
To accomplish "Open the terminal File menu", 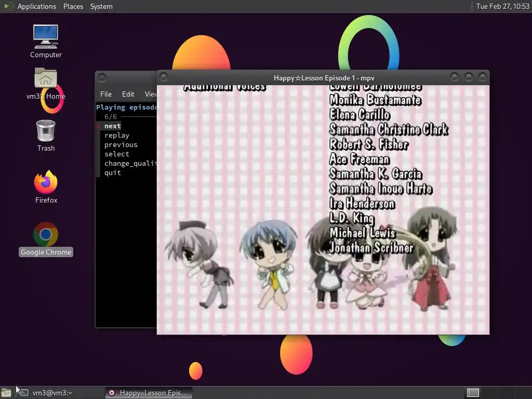I will 106,94.
